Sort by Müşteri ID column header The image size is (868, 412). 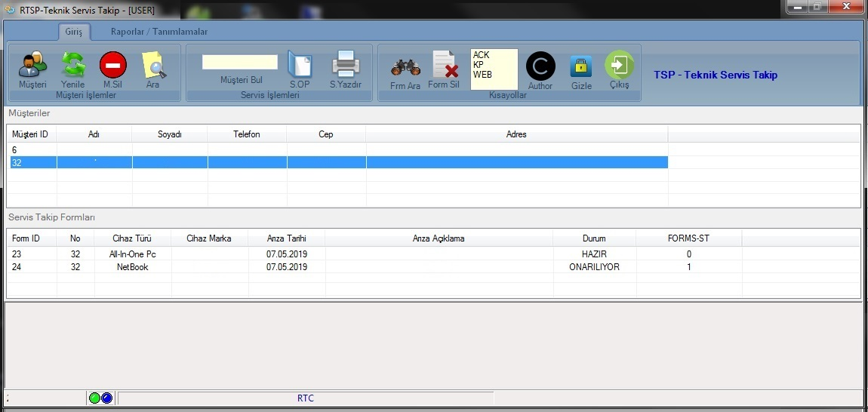click(x=33, y=134)
